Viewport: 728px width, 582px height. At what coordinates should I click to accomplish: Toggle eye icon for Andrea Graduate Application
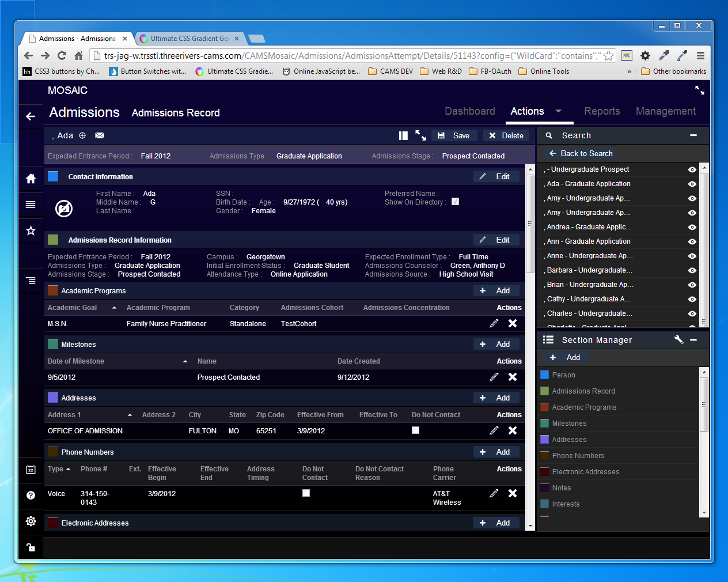(x=692, y=227)
